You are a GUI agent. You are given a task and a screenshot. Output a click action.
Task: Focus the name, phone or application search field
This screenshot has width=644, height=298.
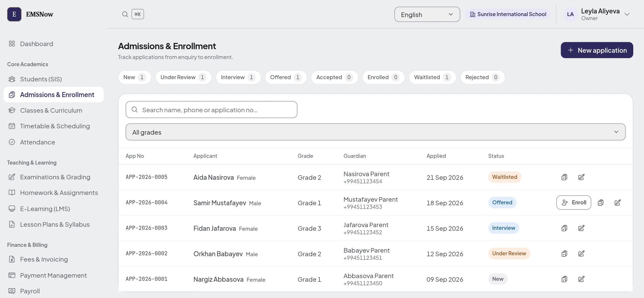pyautogui.click(x=211, y=110)
